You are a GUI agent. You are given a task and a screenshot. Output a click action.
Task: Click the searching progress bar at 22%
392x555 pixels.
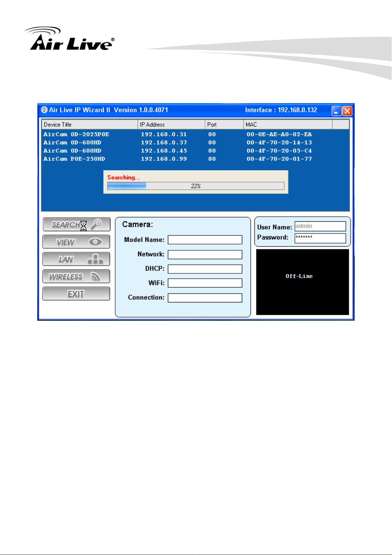[x=196, y=186]
